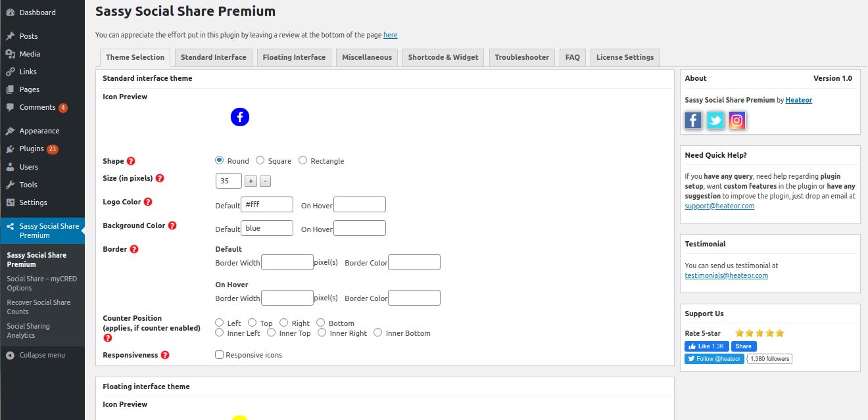
Task: Click the Facebook icon in the About panel
Action: 692,120
